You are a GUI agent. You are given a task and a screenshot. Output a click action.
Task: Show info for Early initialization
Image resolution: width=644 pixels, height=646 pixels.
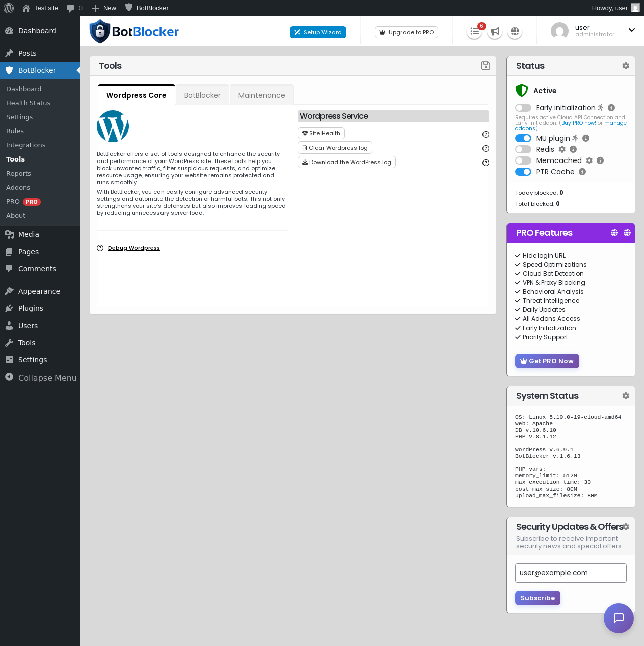611,108
